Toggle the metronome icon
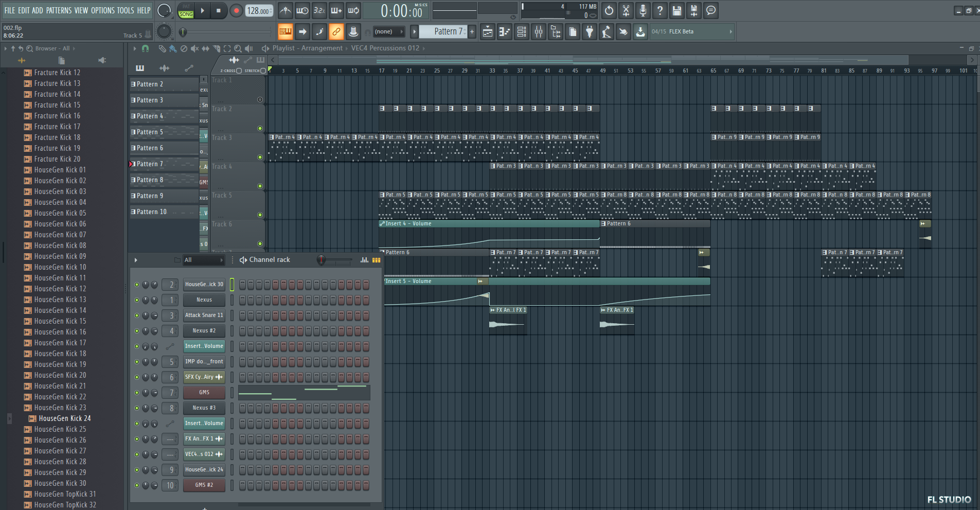The width and height of the screenshot is (980, 510). [x=286, y=10]
